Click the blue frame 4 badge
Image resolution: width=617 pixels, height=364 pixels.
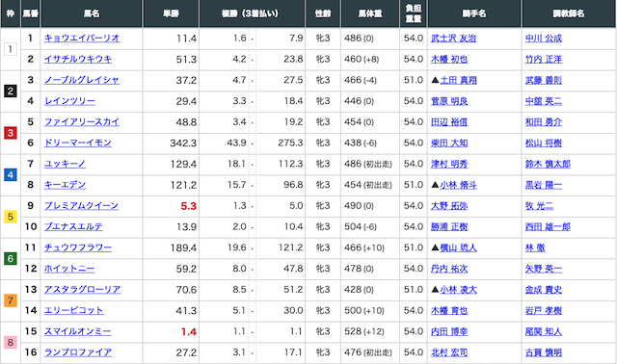coord(11,175)
